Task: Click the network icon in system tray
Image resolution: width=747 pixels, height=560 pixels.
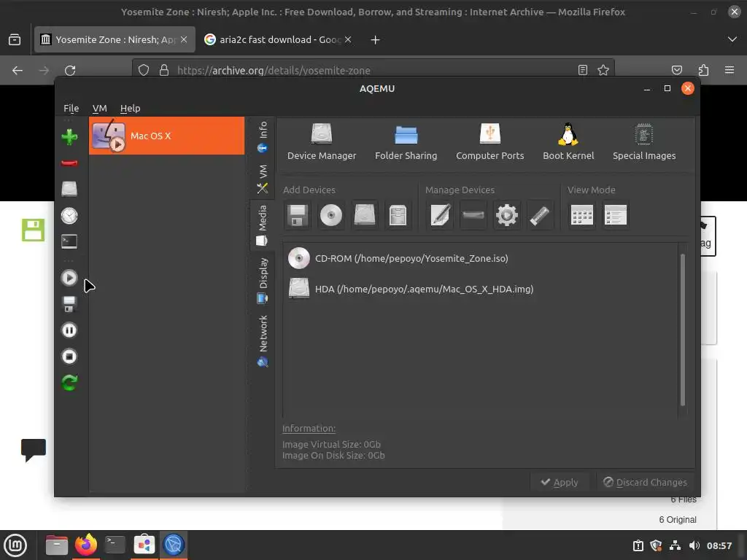Action: point(675,545)
